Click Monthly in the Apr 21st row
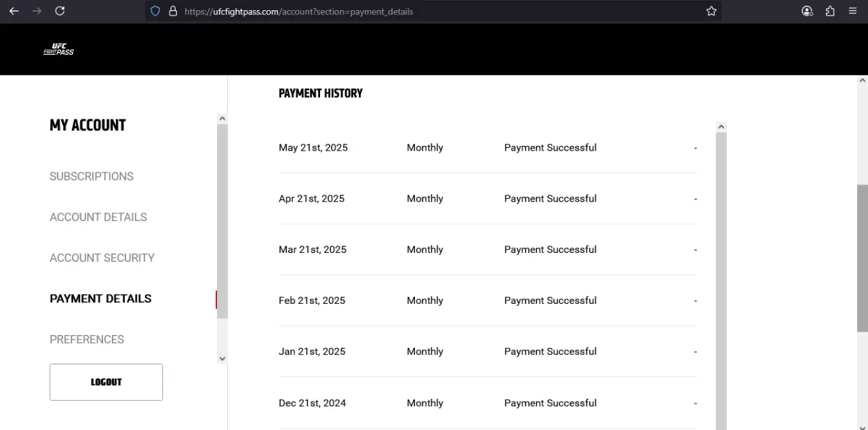 tap(425, 199)
